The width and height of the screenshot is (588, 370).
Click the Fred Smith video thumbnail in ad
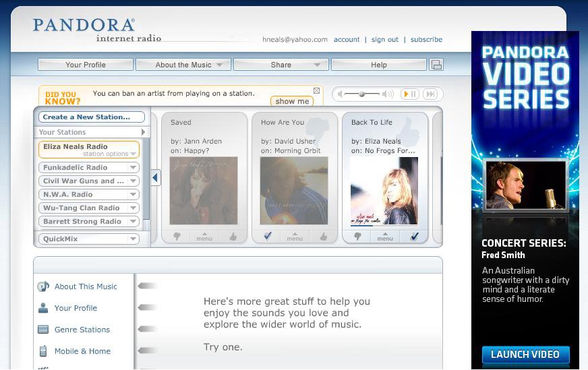[x=525, y=185]
